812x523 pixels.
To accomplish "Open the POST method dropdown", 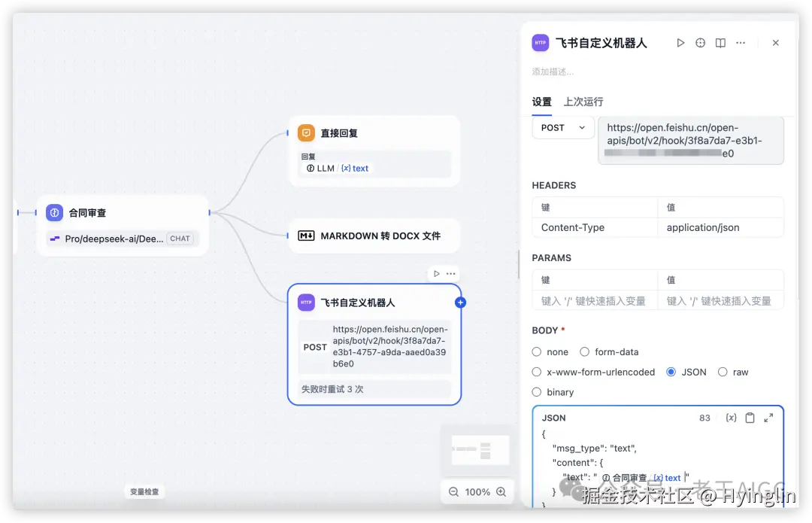I will [563, 128].
